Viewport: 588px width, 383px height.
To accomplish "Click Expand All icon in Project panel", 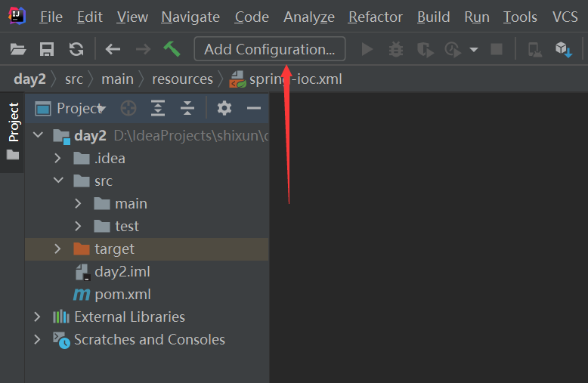I will (158, 108).
